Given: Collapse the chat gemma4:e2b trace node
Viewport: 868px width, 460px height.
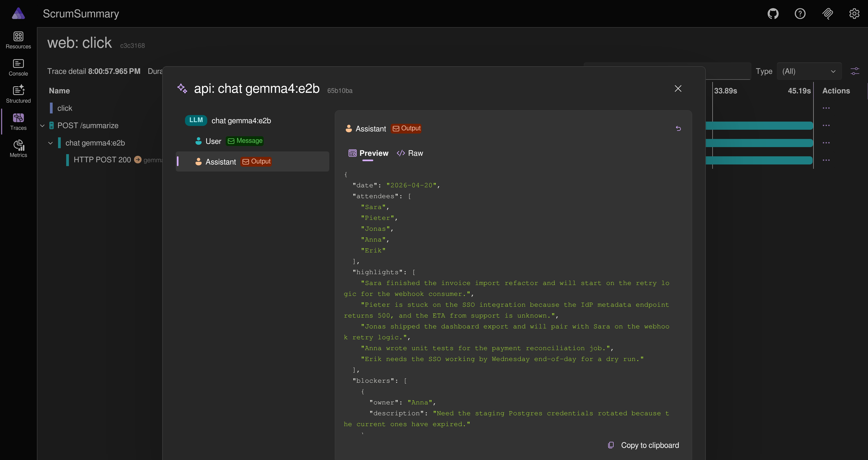Looking at the screenshot, I should tap(50, 143).
